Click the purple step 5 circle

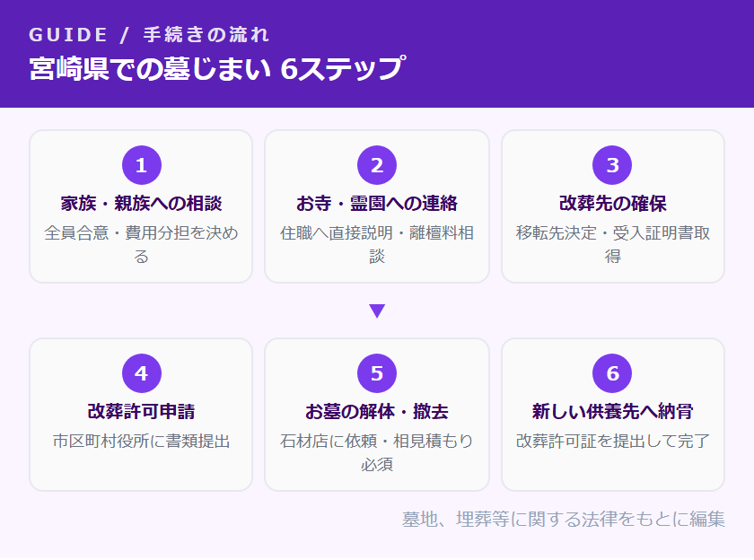pos(377,373)
